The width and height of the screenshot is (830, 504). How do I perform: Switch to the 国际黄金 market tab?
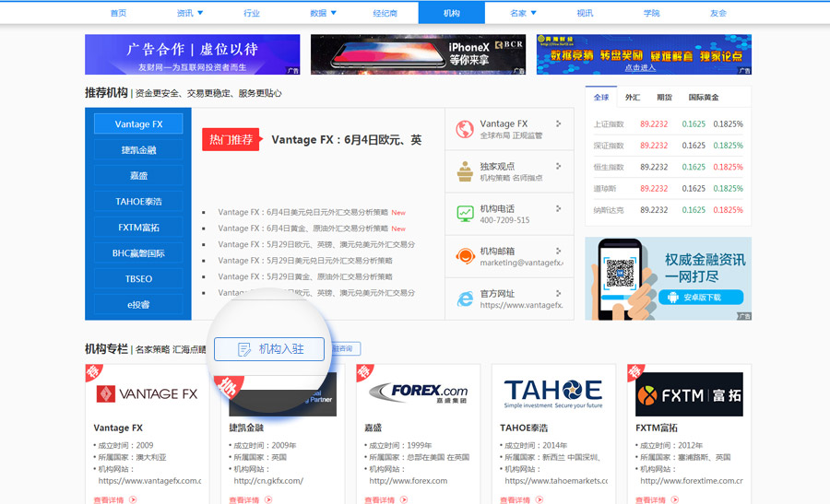(x=704, y=98)
